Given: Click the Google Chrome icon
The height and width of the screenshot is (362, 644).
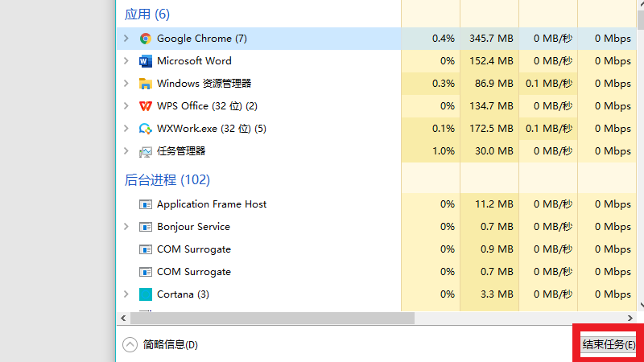Looking at the screenshot, I should [x=146, y=39].
